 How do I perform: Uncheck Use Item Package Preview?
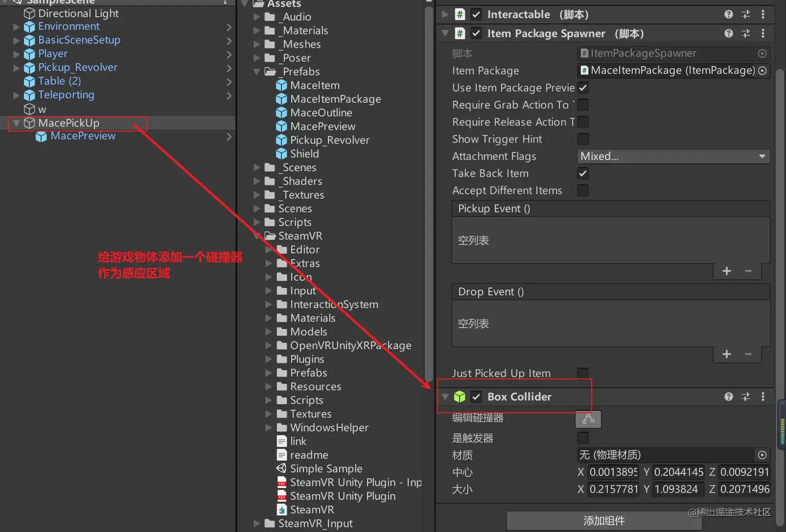(x=583, y=88)
